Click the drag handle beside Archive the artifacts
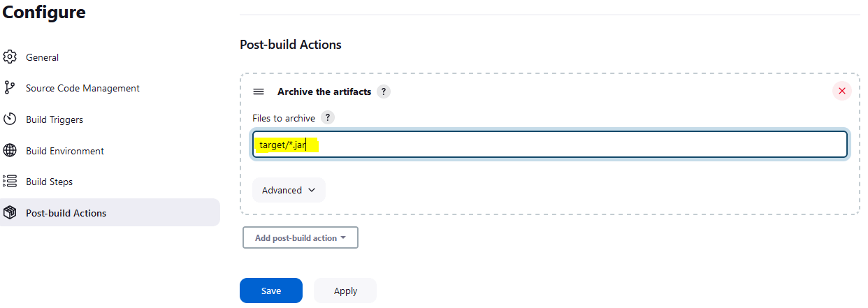This screenshot has width=868, height=308. click(x=259, y=91)
